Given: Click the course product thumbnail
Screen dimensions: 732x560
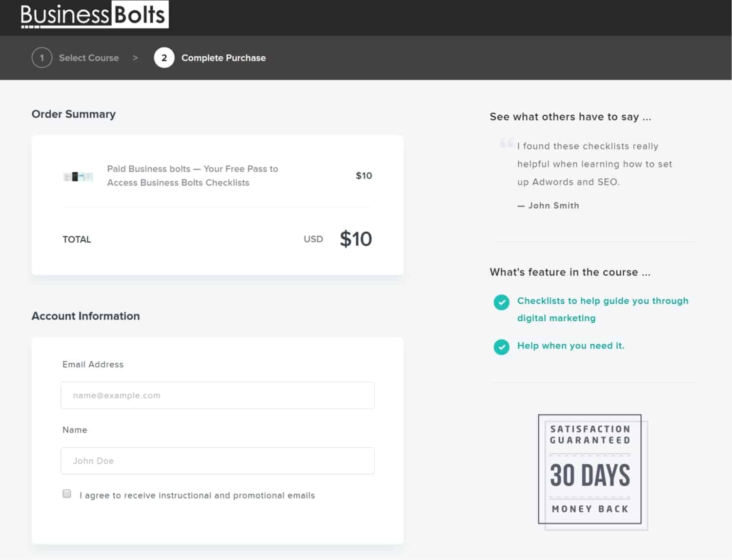Looking at the screenshot, I should 78,176.
